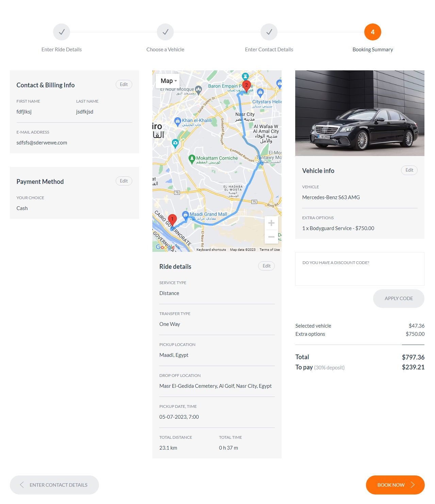This screenshot has height=504, width=435.
Task: Click the Mokattam Corniche park pin
Action: (x=192, y=158)
